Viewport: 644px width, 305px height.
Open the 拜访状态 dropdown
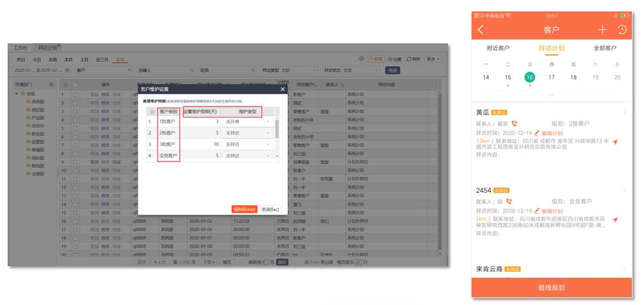[351, 71]
